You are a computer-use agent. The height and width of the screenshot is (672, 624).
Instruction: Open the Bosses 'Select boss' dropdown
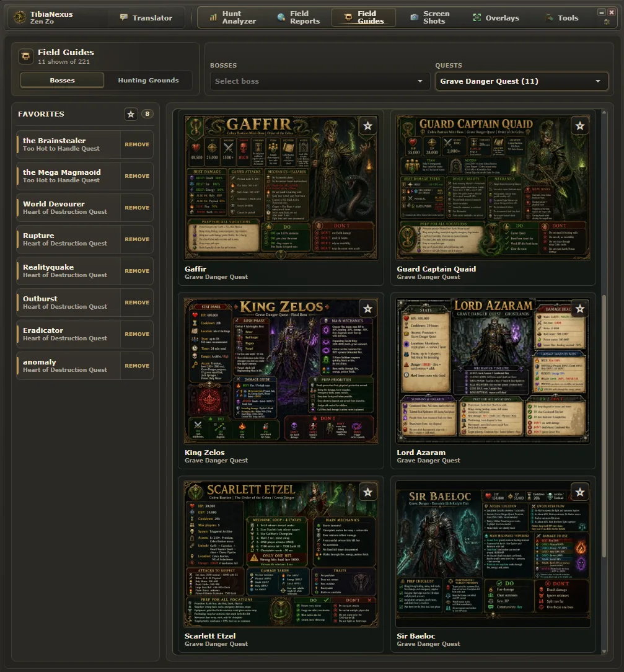[x=320, y=81]
